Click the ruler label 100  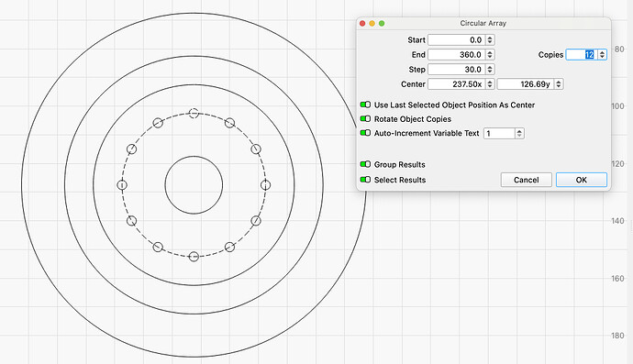(617, 106)
